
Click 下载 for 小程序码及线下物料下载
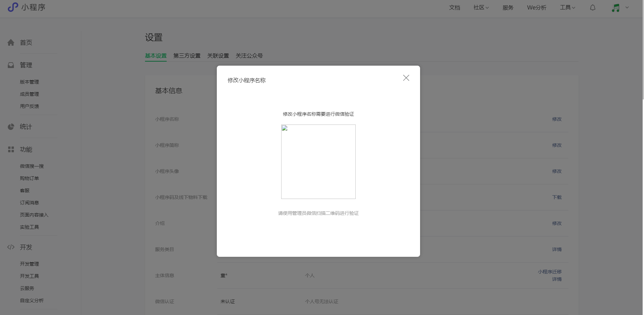[557, 197]
